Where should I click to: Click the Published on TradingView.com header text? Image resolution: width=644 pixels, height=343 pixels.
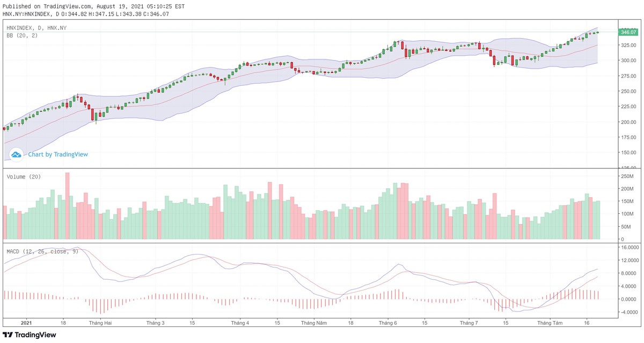pyautogui.click(x=93, y=6)
